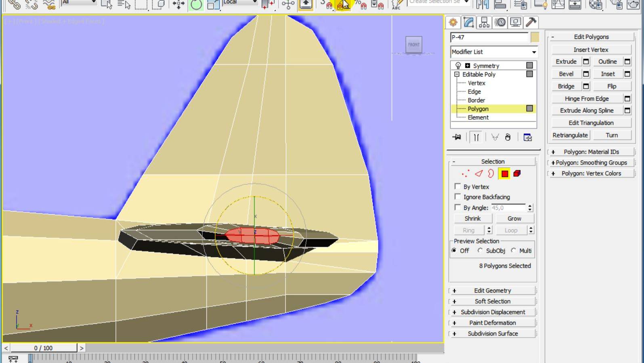Switch to Element selection mode icon
Viewport: 644px width, 363px height.
pos(517,174)
